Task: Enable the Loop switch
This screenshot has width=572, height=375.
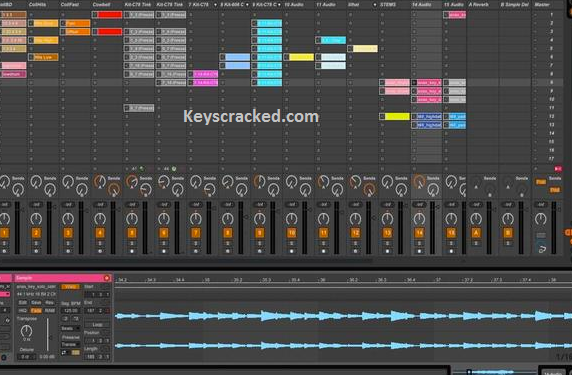Action: [97, 324]
